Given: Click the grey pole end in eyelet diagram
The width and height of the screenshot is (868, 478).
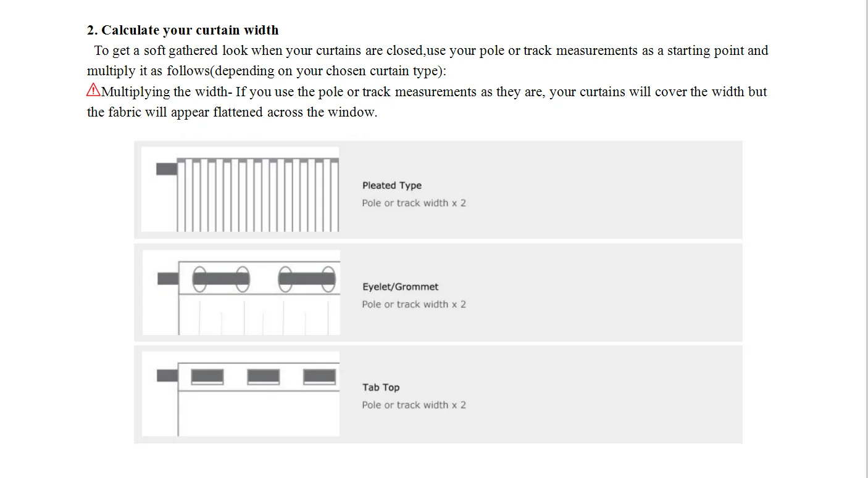Looking at the screenshot, I should (x=168, y=279).
